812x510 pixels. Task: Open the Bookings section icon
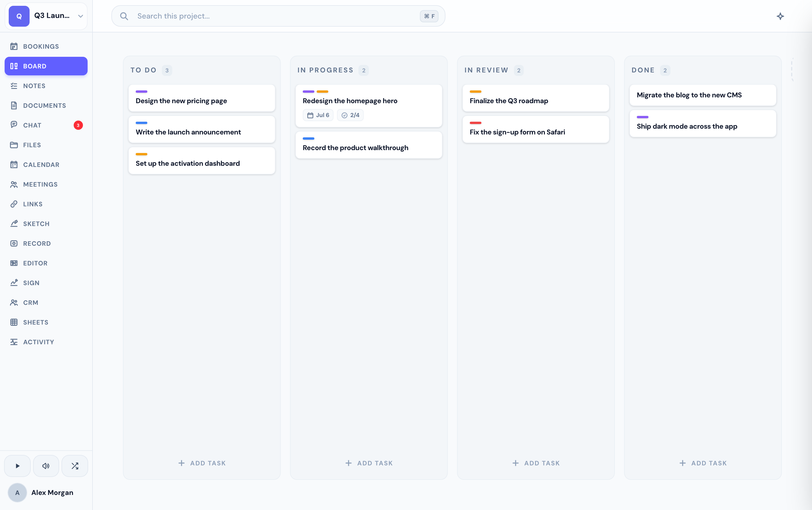(14, 46)
